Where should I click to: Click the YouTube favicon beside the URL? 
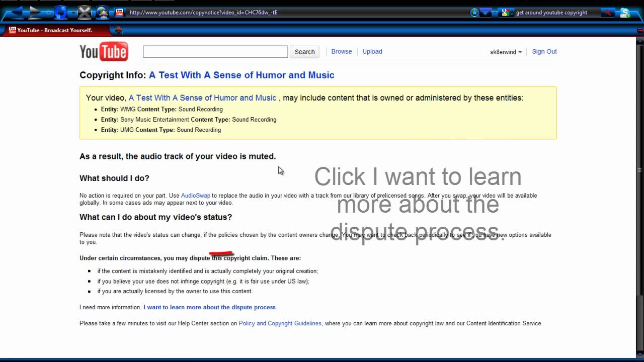(x=119, y=13)
